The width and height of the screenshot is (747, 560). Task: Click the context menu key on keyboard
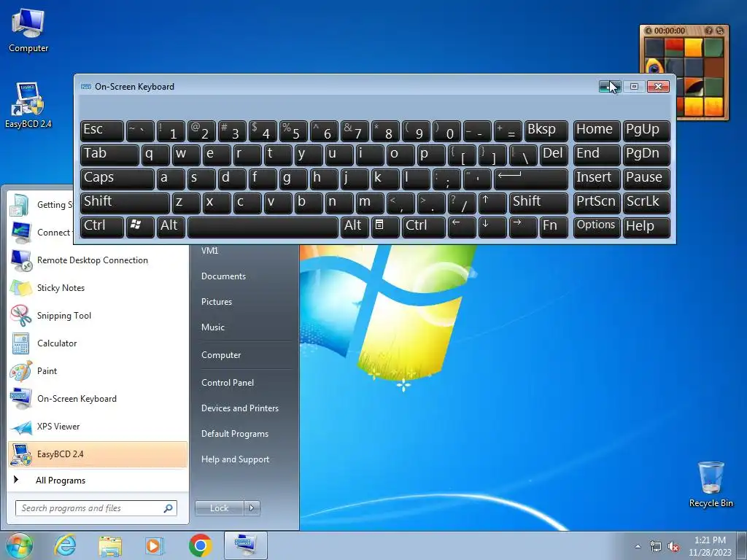pyautogui.click(x=385, y=226)
